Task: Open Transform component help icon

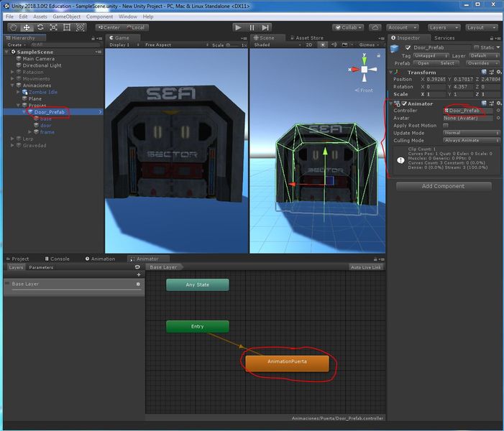Action: click(x=484, y=72)
